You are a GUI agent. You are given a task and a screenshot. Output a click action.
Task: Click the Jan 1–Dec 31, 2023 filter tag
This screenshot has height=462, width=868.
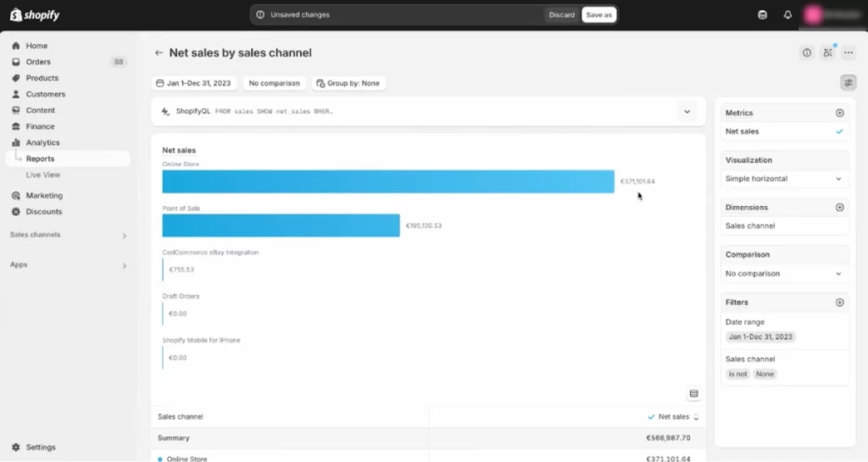tap(760, 337)
